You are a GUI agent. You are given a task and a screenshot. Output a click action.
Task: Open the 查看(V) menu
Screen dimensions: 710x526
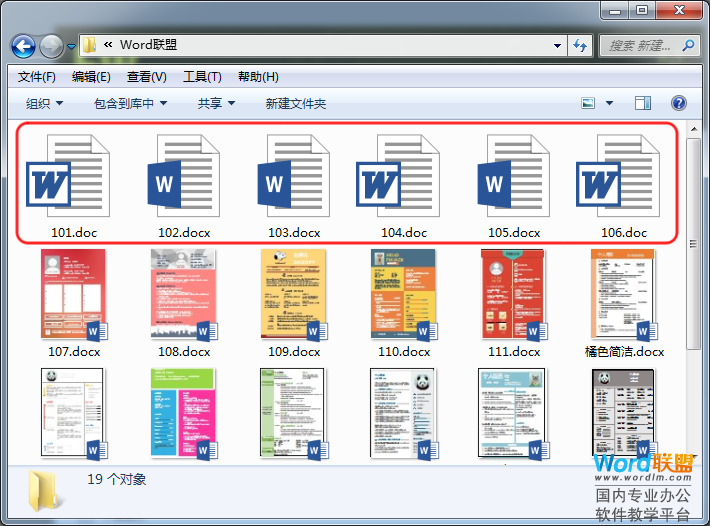point(146,77)
